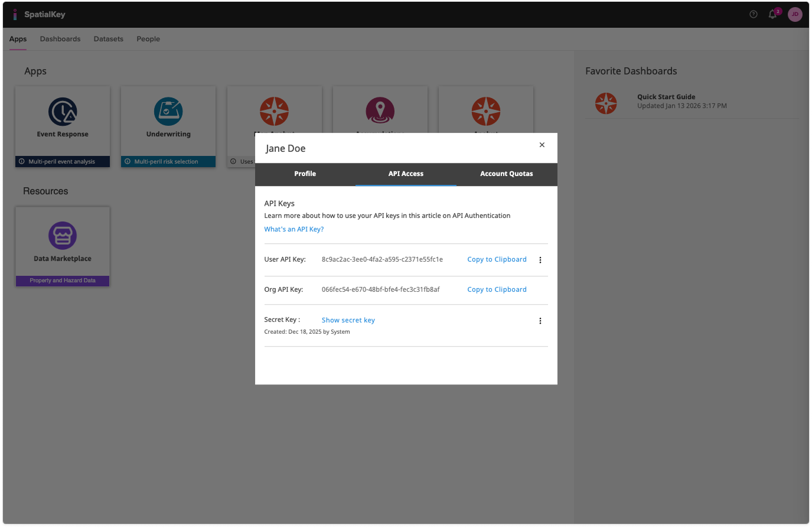Open the Dashboards navigation tab
The image size is (812, 528).
pyautogui.click(x=60, y=38)
